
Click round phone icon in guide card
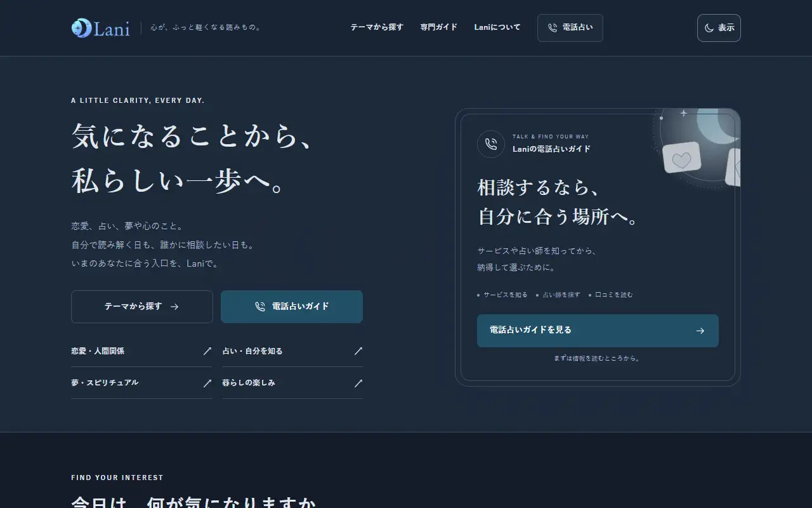coord(491,144)
